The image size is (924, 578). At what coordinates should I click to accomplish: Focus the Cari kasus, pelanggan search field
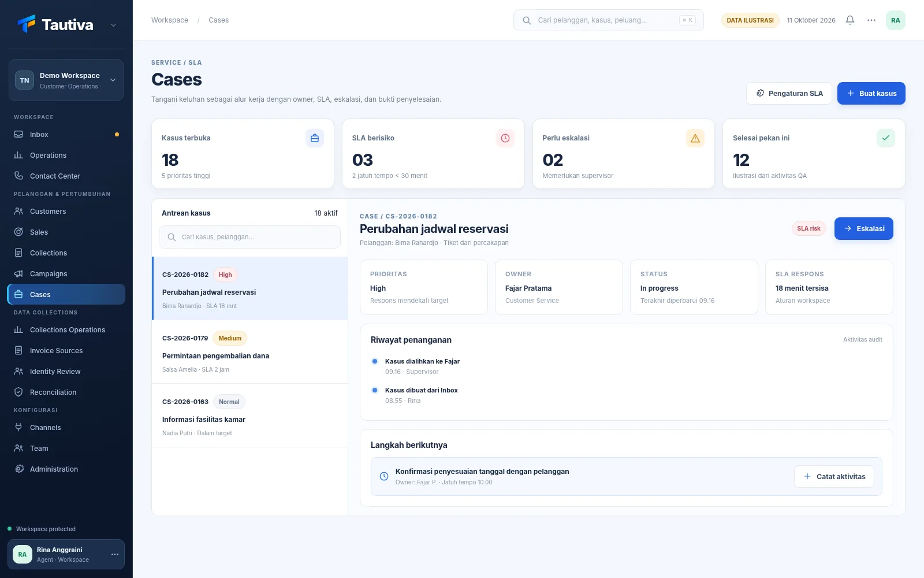tap(249, 237)
